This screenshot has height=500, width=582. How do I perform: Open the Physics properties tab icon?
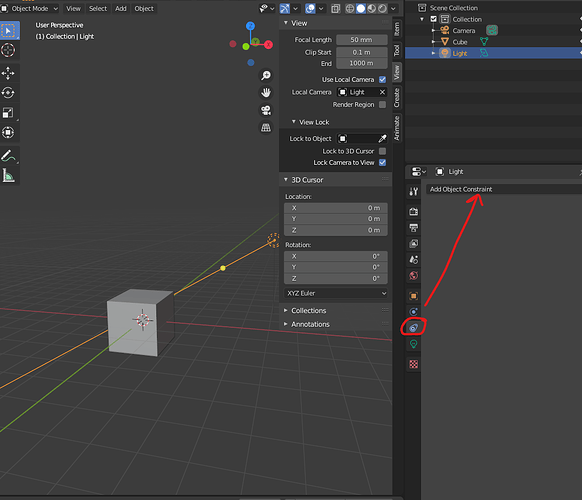point(413,312)
